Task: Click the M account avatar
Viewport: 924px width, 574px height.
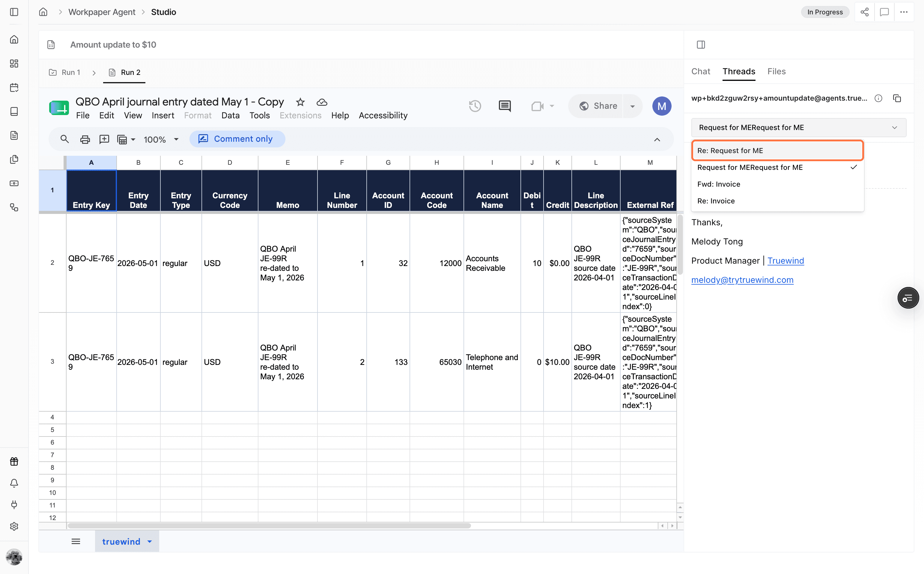Action: 661,106
